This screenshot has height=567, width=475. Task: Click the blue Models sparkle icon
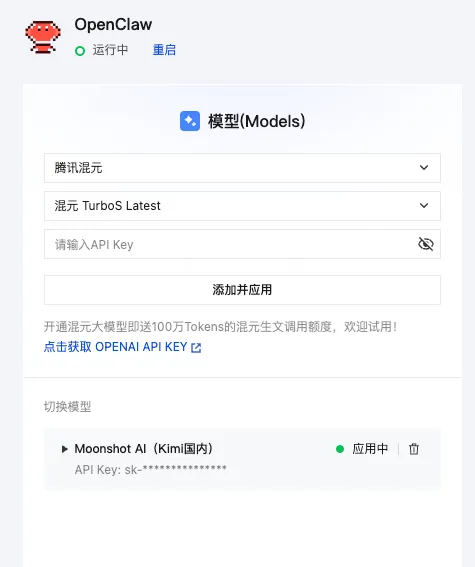(190, 121)
